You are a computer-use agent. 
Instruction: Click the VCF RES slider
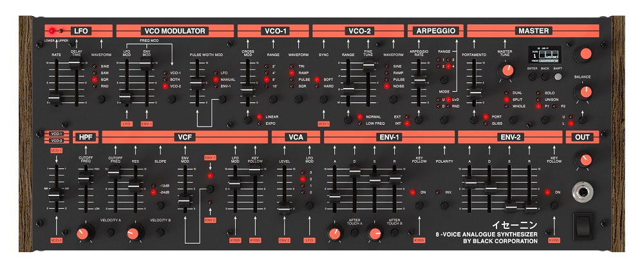tap(135, 186)
